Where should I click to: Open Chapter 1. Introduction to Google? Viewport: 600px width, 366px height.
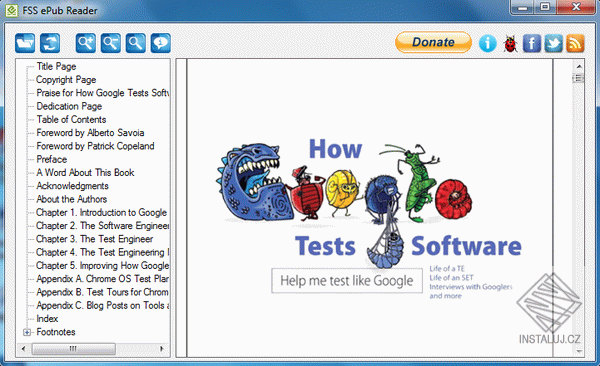click(x=101, y=212)
